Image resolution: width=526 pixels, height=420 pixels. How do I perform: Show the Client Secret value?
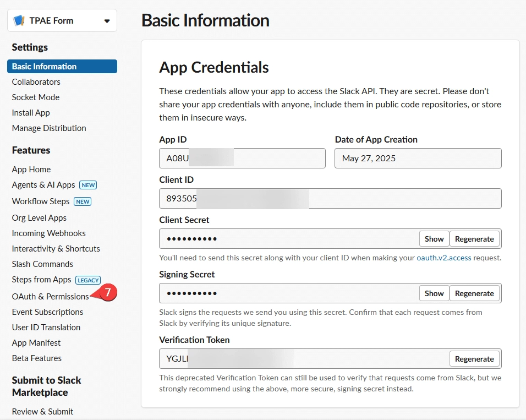coord(434,239)
